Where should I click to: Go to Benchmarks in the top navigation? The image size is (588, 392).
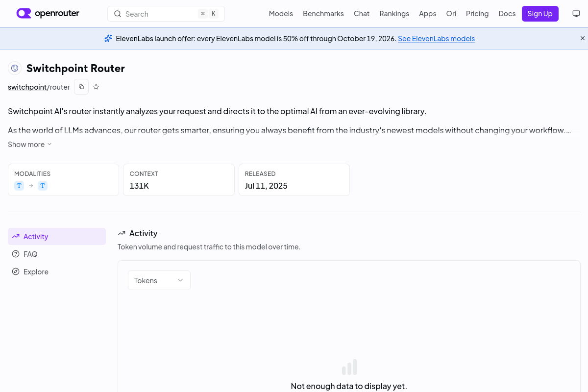click(323, 14)
